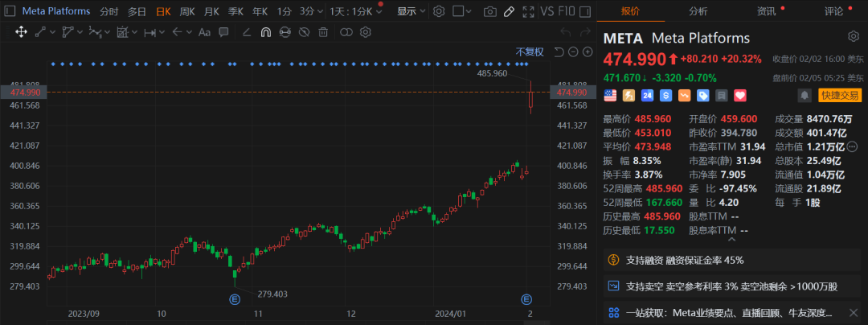Select the 周K weekly candlestick tab
Image resolution: width=868 pixels, height=325 pixels.
click(187, 11)
